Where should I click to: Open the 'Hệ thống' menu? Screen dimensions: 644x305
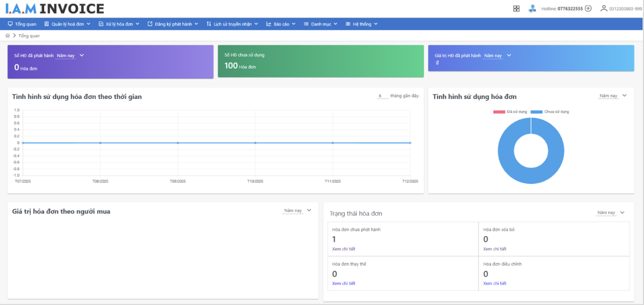pos(362,24)
